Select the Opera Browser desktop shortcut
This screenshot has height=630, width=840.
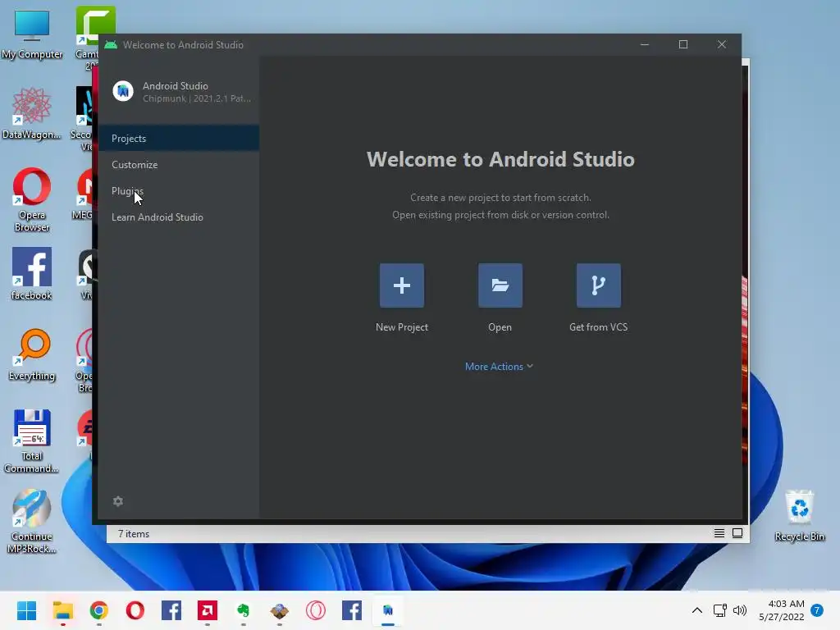coord(32,199)
